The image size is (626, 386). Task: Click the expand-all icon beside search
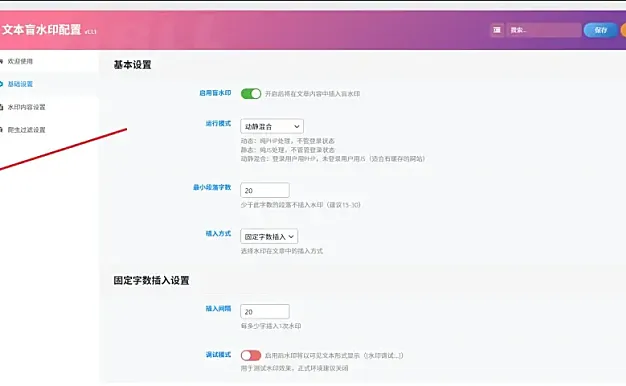(497, 30)
